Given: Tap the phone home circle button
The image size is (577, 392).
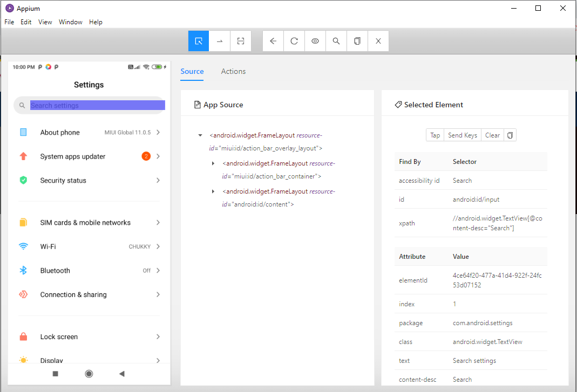Looking at the screenshot, I should click(89, 374).
